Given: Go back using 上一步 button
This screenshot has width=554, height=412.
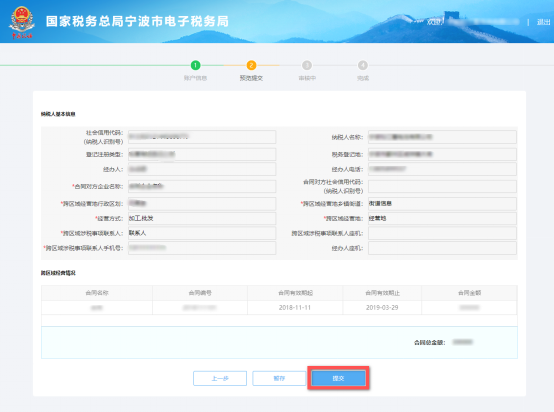Looking at the screenshot, I should point(220,378).
